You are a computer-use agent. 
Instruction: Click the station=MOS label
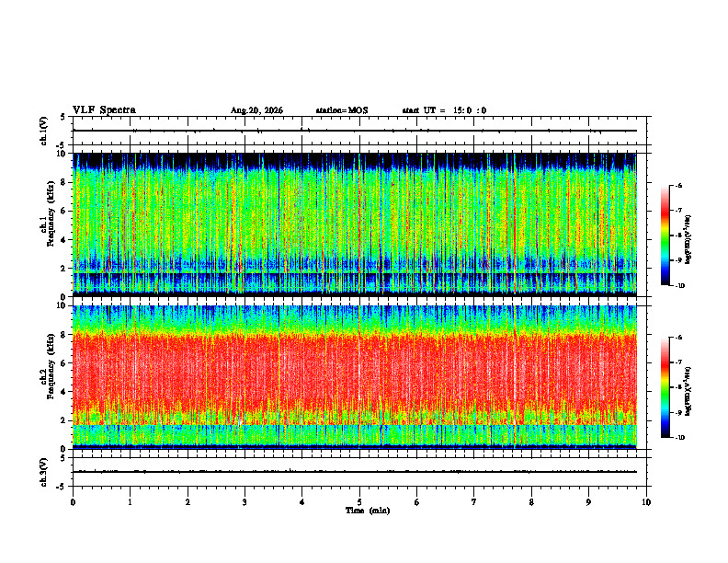(342, 110)
